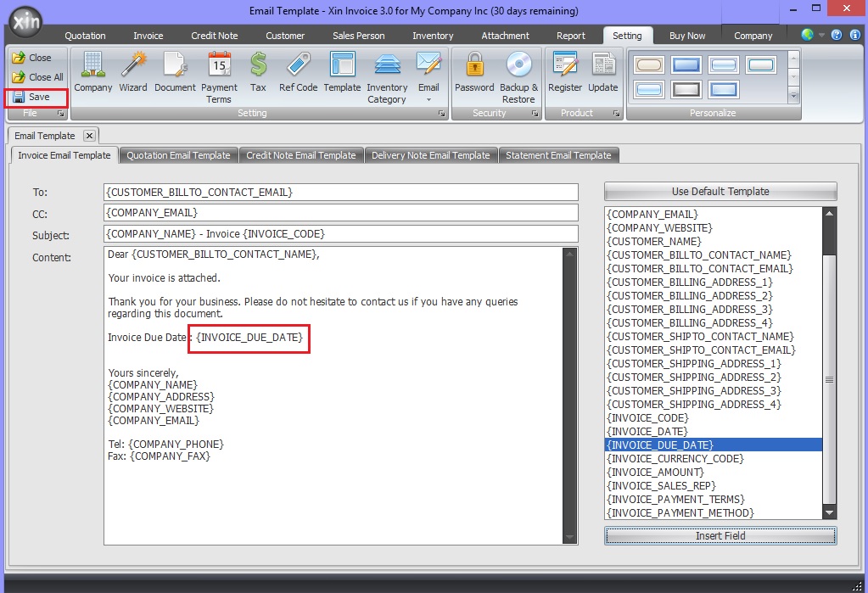Switch to Statement Email Template tab
The image size is (868, 593).
[558, 155]
